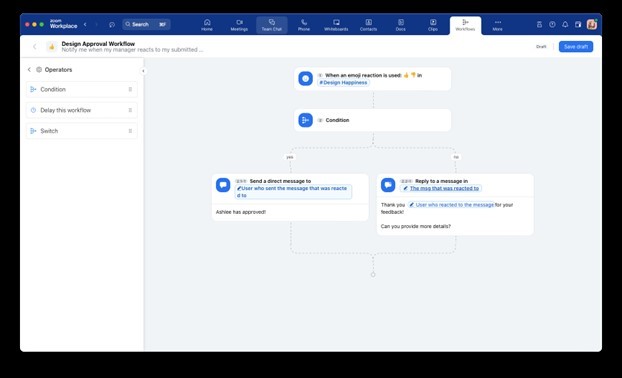The width and height of the screenshot is (622, 378).
Task: Click the Save draft button
Action: click(576, 47)
